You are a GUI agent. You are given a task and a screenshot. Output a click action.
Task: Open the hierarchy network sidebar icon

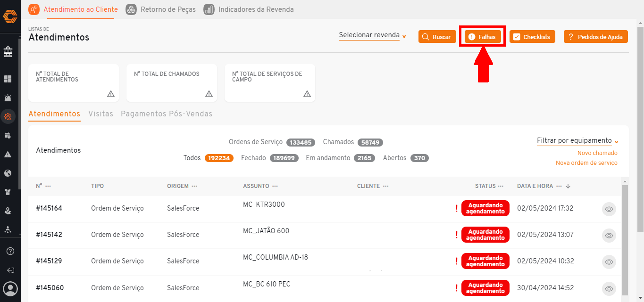(x=8, y=230)
